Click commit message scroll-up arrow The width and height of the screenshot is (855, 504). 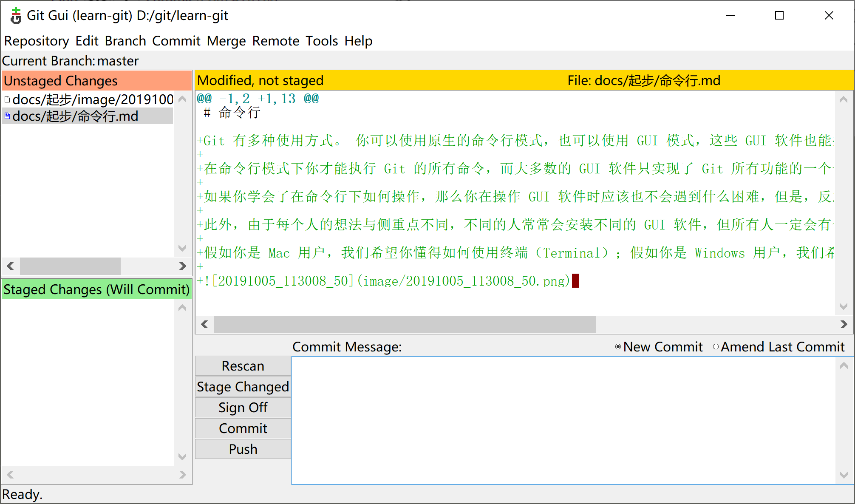click(x=844, y=365)
